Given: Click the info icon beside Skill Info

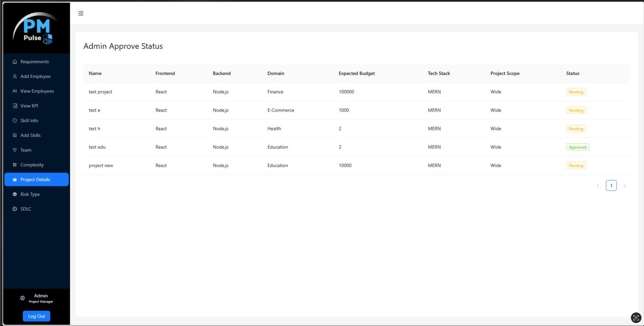Looking at the screenshot, I should [x=15, y=121].
